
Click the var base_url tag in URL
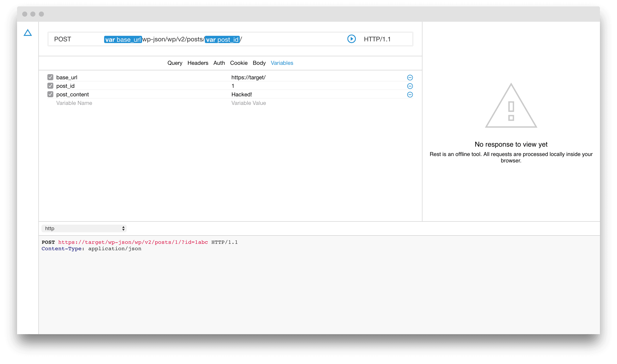click(x=123, y=39)
